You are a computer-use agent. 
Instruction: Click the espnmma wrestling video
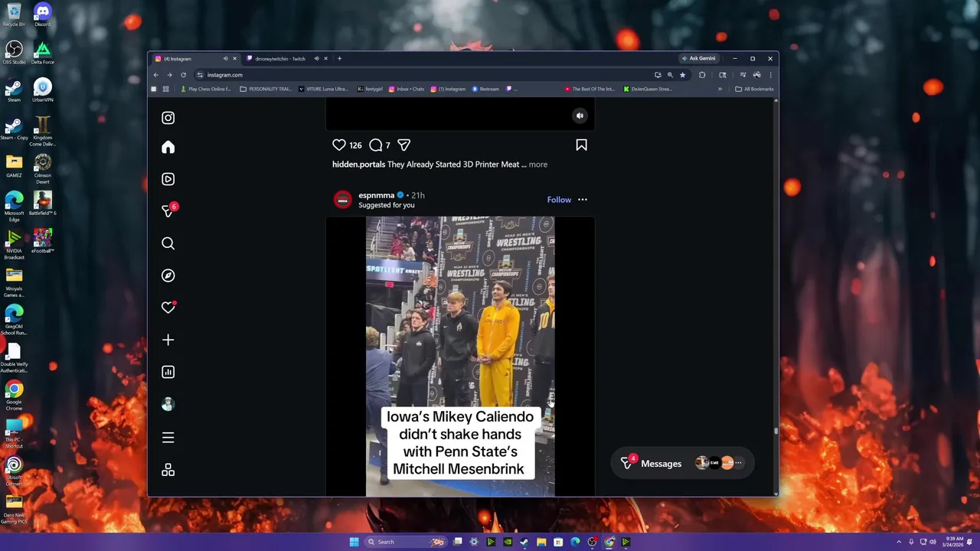click(x=460, y=356)
